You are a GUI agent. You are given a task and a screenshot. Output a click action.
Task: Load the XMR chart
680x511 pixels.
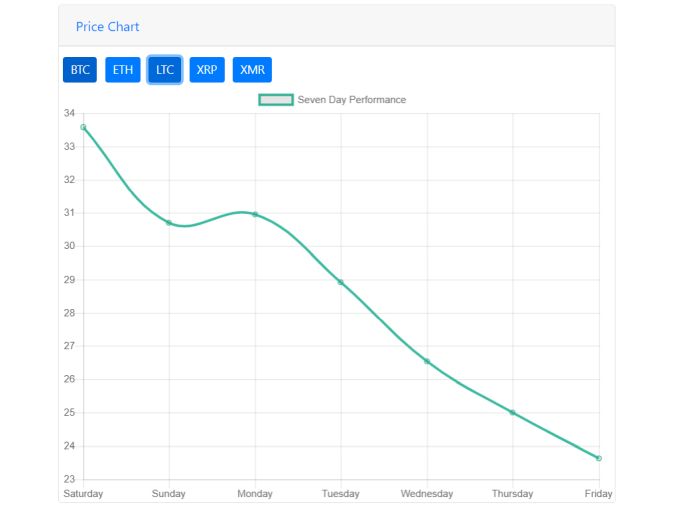(x=252, y=69)
